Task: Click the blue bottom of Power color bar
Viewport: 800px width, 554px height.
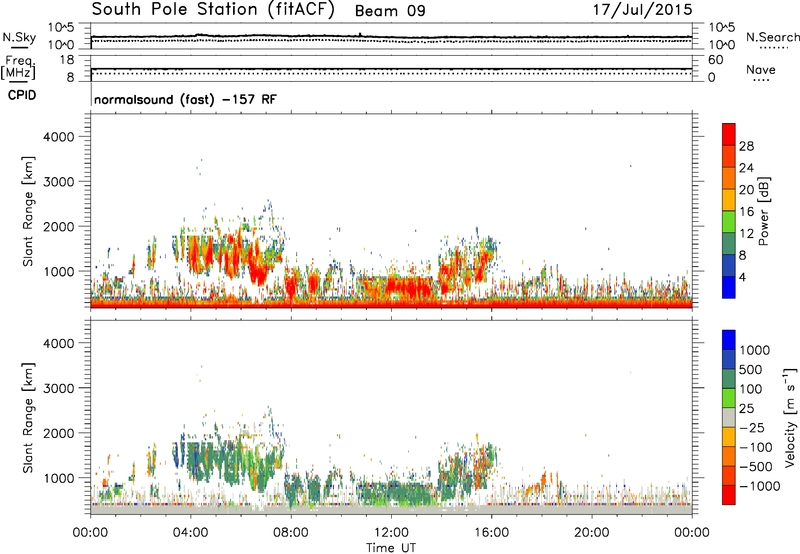Action: pyautogui.click(x=729, y=287)
